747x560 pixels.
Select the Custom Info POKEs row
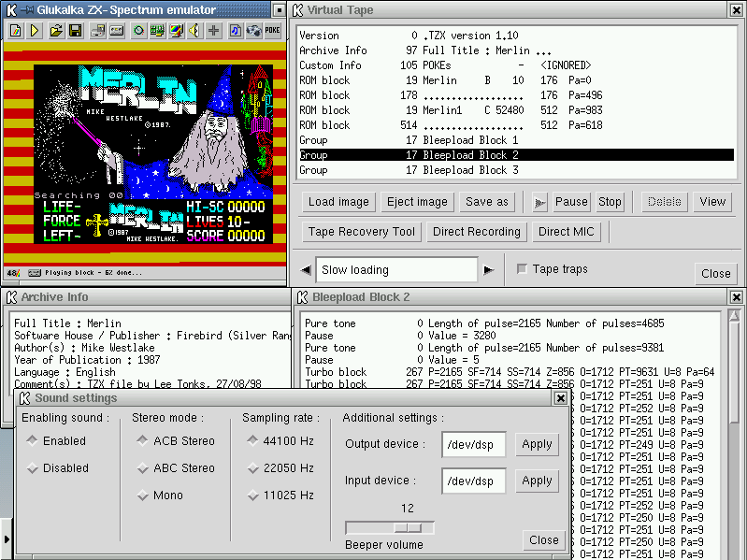[516, 65]
